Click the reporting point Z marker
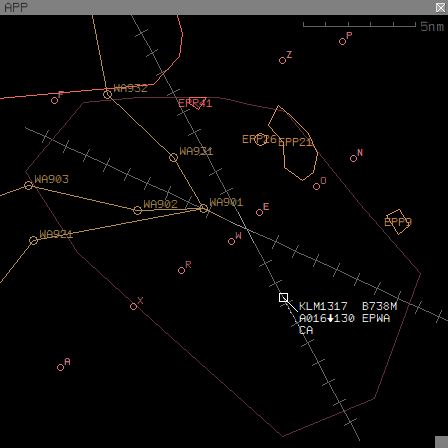The image size is (448, 448). 282,60
